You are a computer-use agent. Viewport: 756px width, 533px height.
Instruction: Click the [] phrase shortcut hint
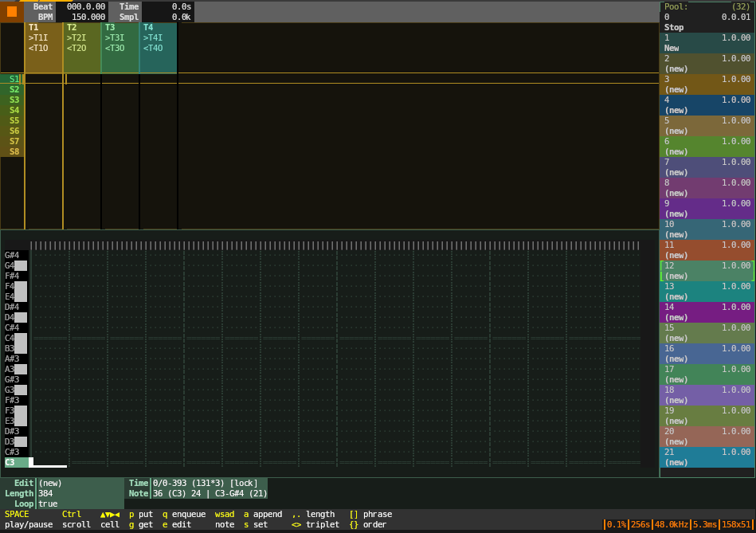click(370, 514)
